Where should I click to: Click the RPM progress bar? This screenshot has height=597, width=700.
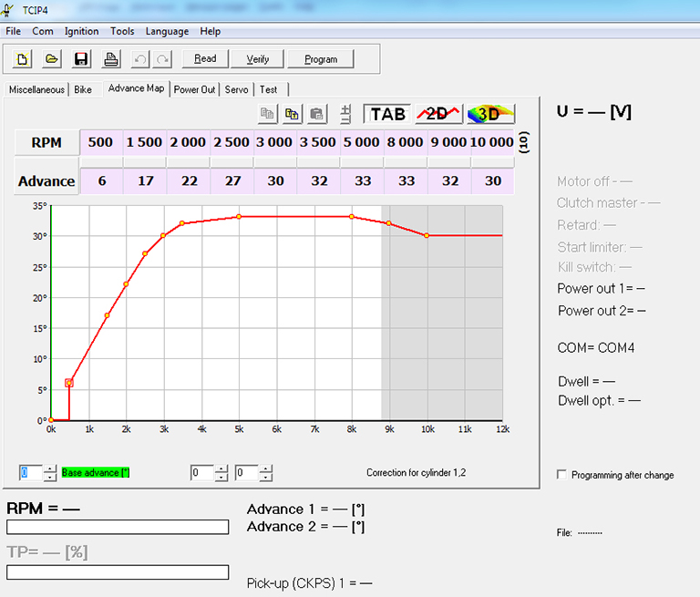coord(118,527)
